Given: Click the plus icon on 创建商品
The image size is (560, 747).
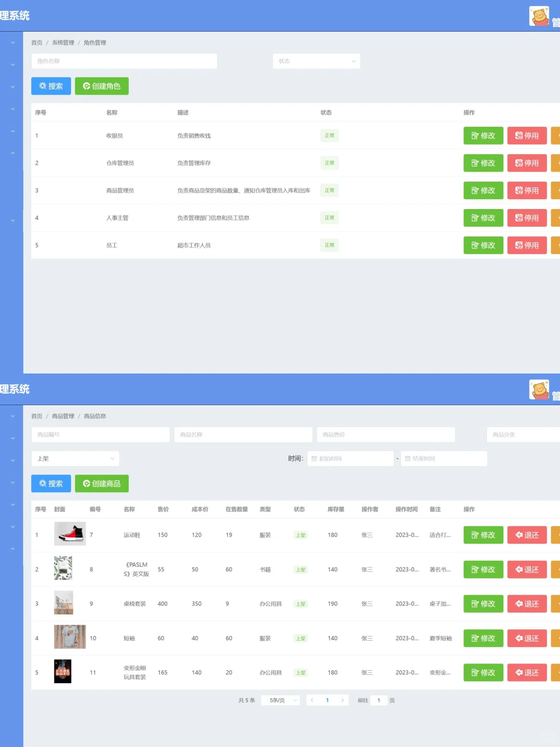Looking at the screenshot, I should point(86,483).
